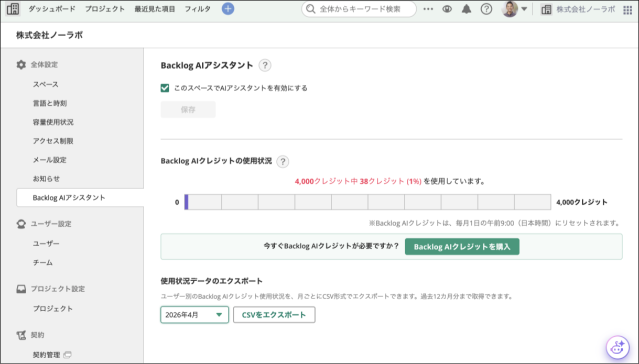
Task: Open the 2026年4月 month dropdown
Action: (x=194, y=315)
